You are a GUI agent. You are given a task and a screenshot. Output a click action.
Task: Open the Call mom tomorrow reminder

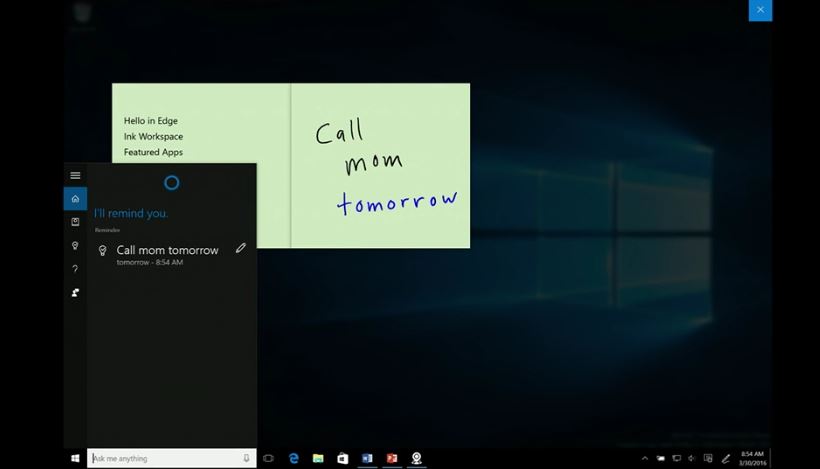166,251
